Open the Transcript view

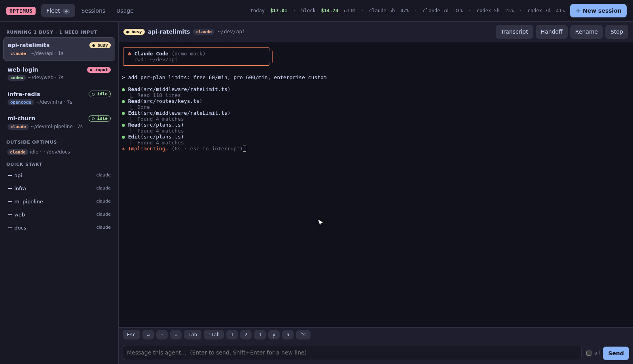[x=514, y=32]
